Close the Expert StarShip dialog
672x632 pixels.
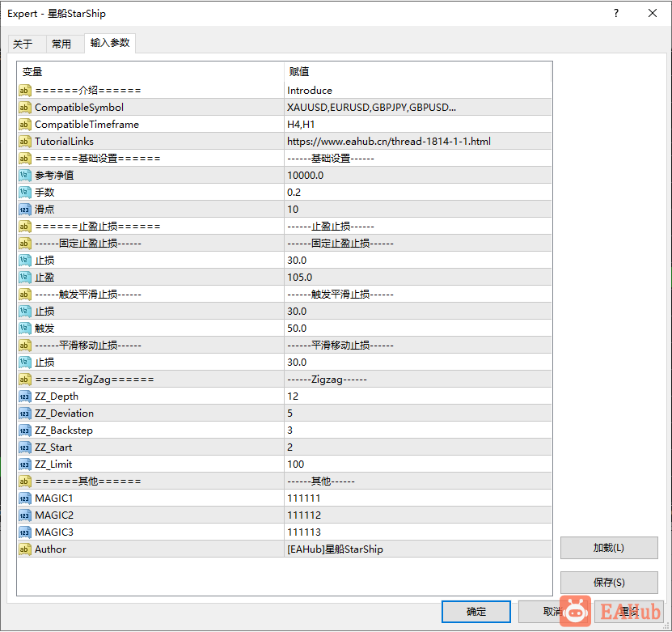click(653, 13)
